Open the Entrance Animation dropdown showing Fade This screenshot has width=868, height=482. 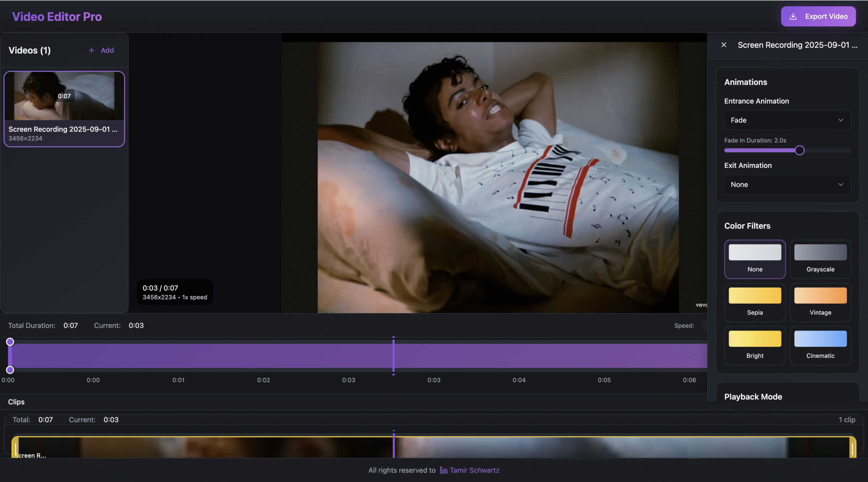point(787,120)
